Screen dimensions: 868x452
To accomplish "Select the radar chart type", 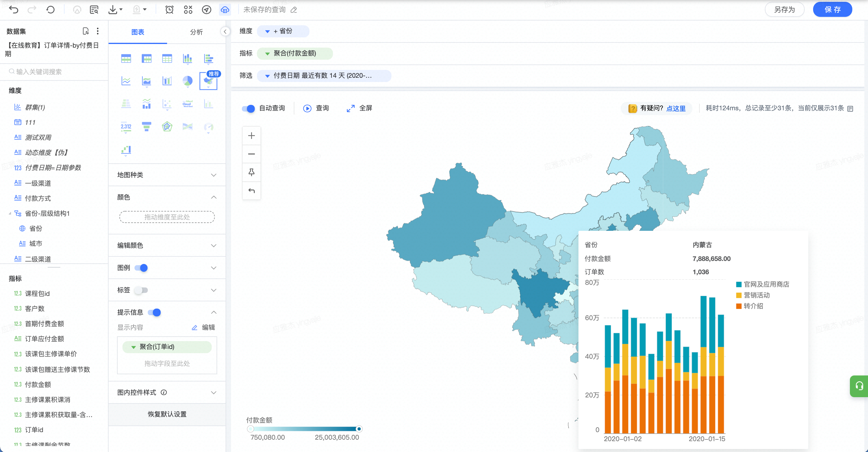I will (167, 127).
